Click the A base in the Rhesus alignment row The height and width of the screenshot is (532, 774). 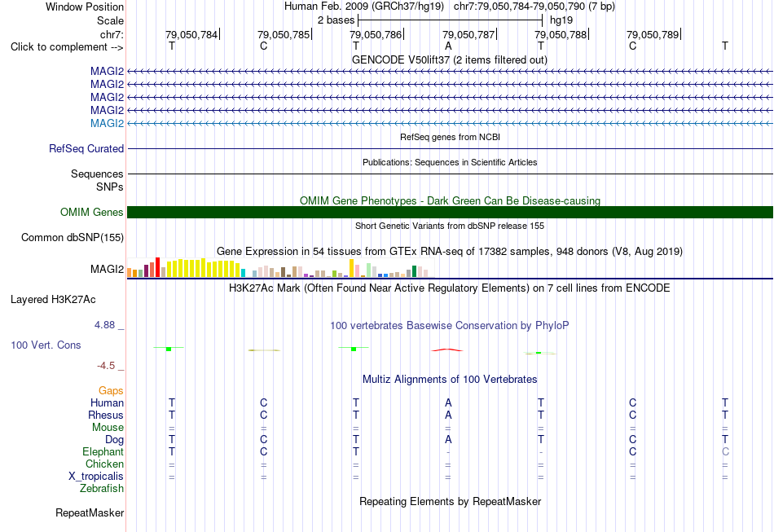click(448, 415)
